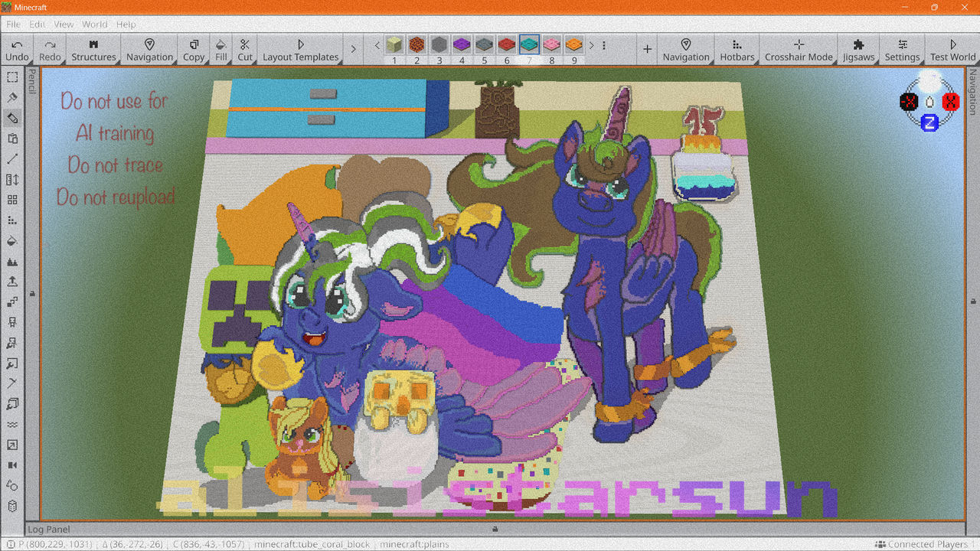Open the left Navigation toolbar item

pos(149,51)
